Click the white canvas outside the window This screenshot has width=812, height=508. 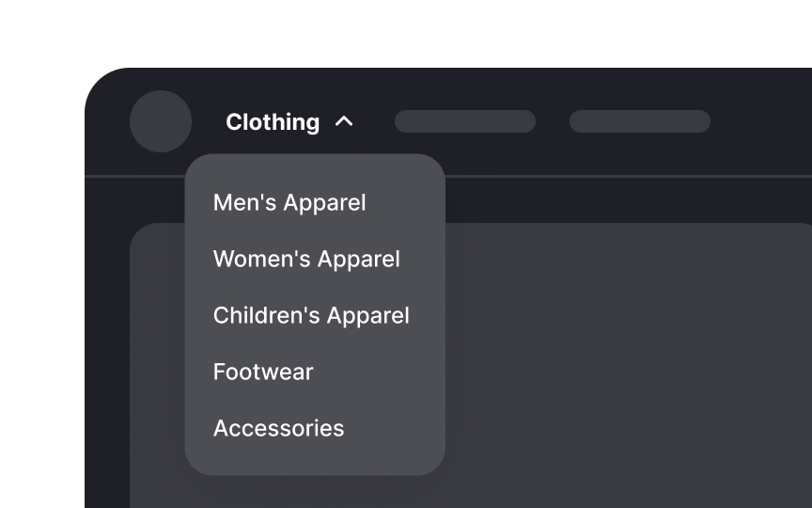coord(404,31)
